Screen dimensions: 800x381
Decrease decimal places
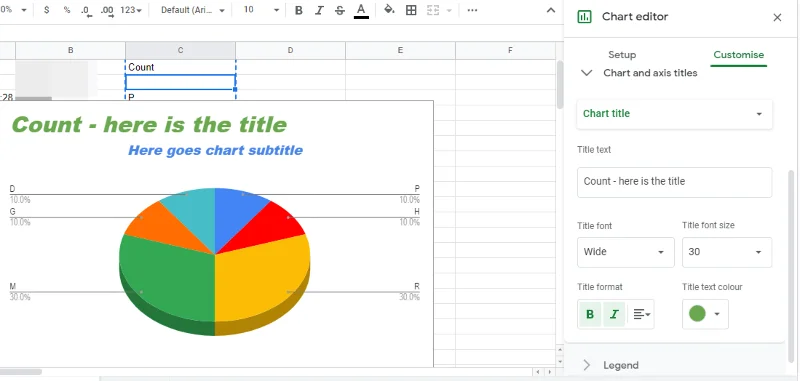tap(87, 11)
